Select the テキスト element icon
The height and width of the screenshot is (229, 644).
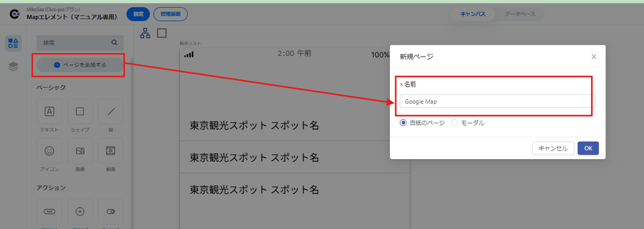(49, 111)
